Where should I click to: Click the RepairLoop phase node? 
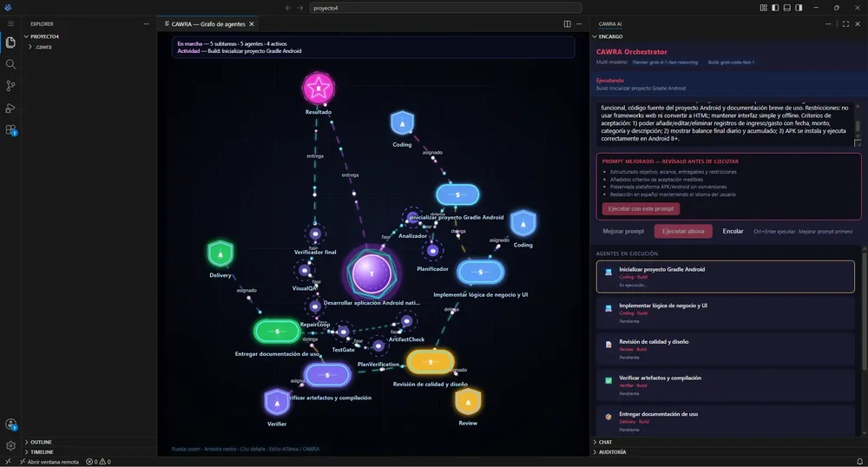point(314,306)
